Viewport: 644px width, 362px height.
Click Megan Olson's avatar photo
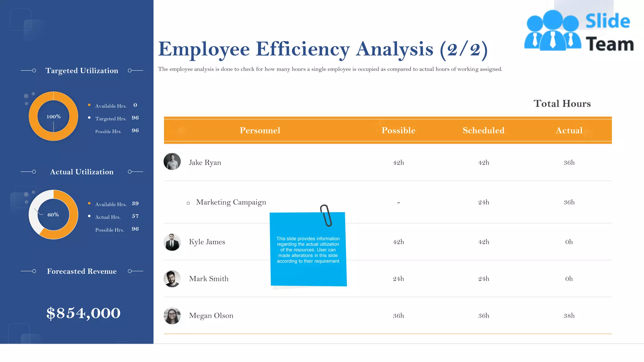tap(172, 315)
